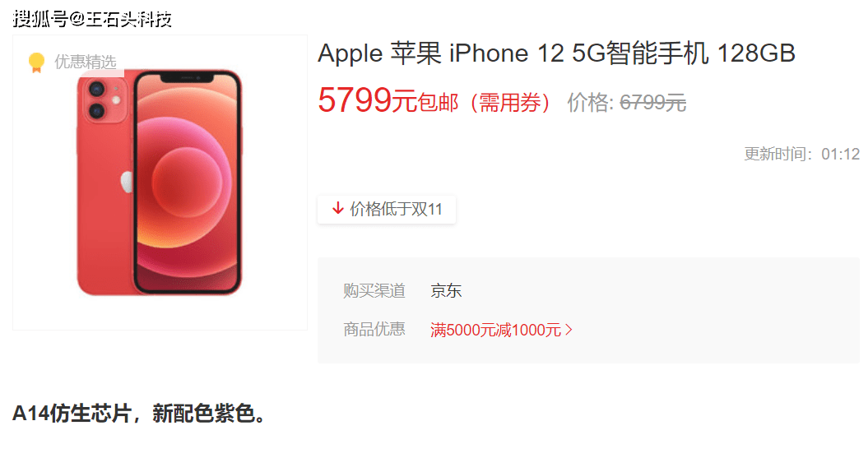Click the 搜狐号@王石头科技 watermark
Viewport: 868px width, 458px height.
pos(92,19)
